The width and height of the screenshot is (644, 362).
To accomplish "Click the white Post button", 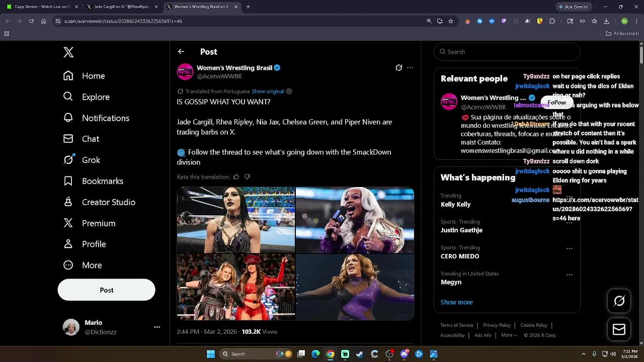I will [x=107, y=290].
